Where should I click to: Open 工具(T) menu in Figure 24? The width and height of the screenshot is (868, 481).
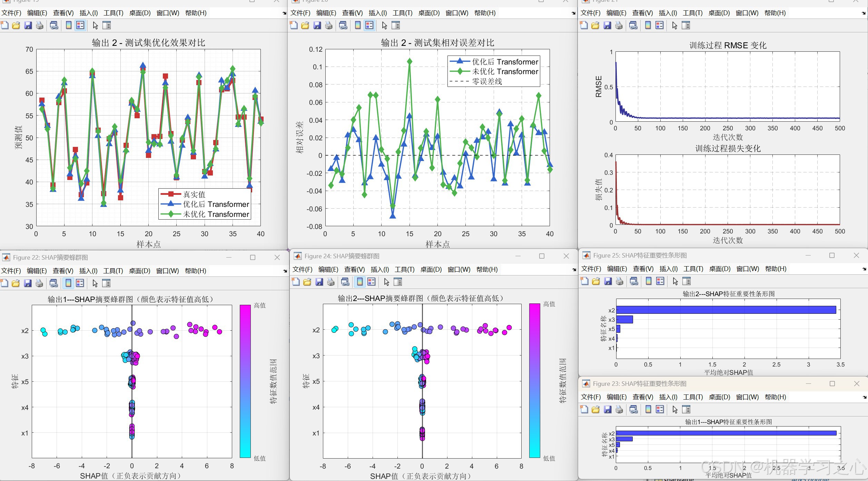pos(404,270)
